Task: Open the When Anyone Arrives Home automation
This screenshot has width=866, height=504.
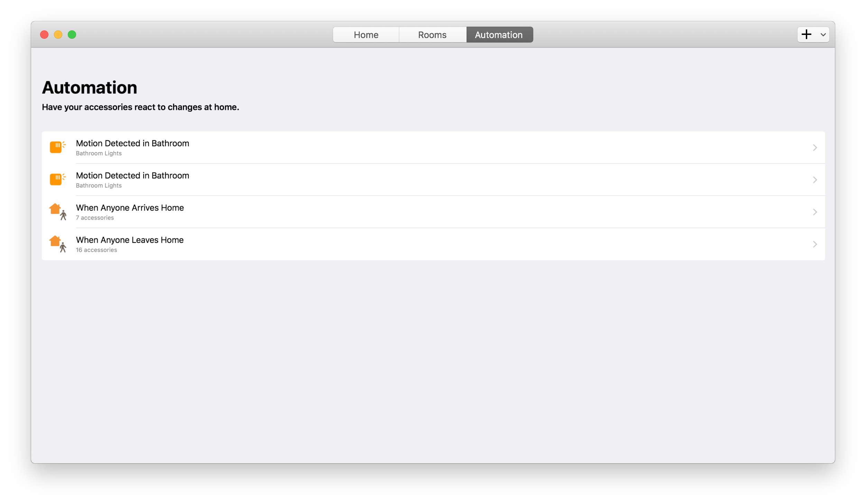Action: [x=129, y=208]
